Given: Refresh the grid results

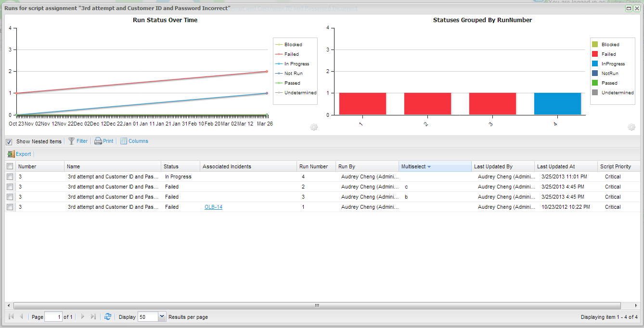Looking at the screenshot, I should (x=108, y=316).
